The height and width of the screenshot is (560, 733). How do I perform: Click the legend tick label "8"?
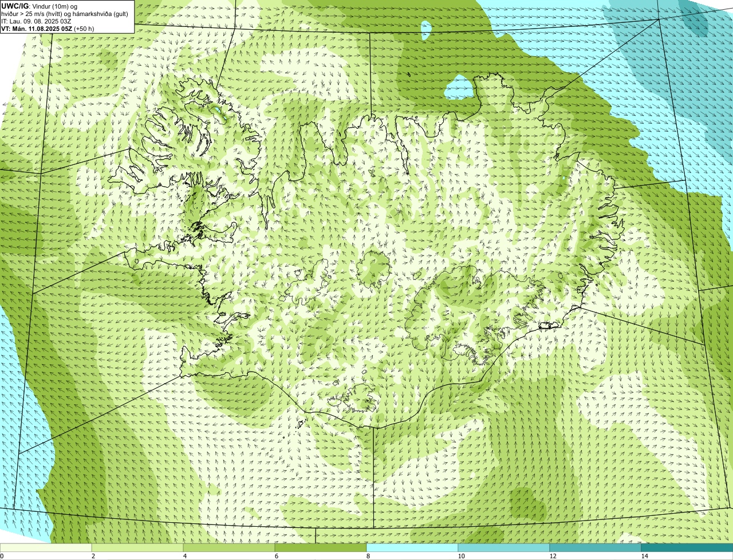pyautogui.click(x=368, y=556)
